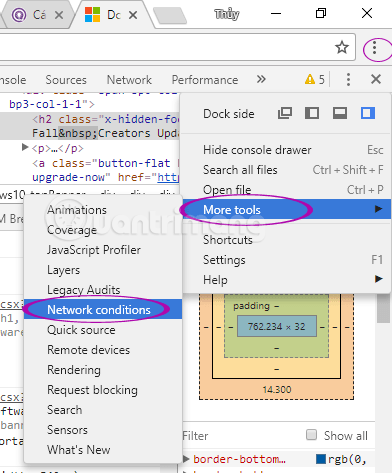Click the href http link in the DOM
Screen dimensions: 392x473
(x=168, y=177)
